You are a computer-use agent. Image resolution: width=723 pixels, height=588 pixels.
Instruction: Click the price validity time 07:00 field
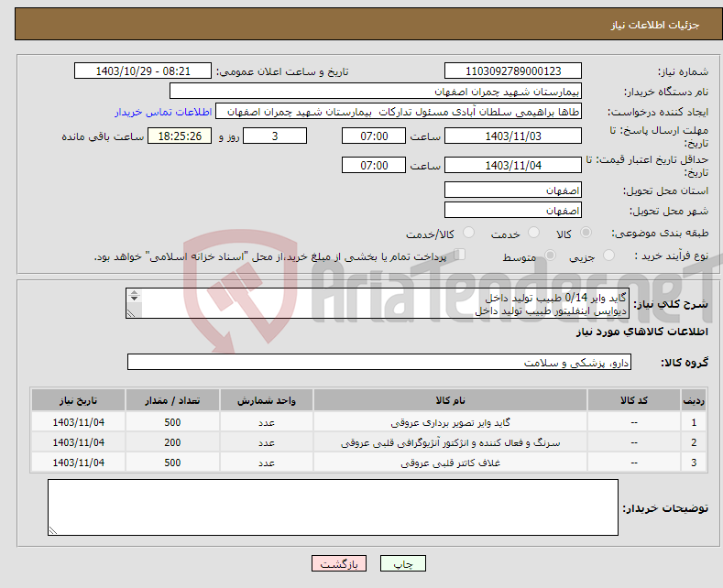tap(374, 165)
